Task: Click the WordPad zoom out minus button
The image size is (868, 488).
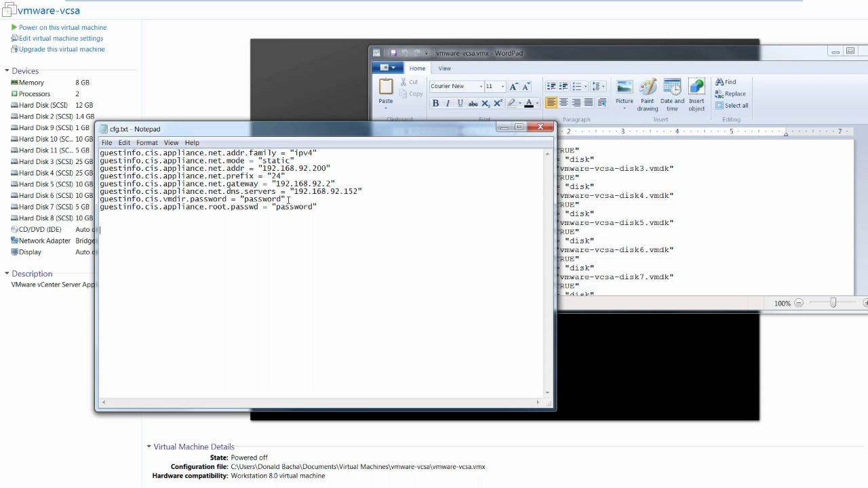Action: point(799,303)
